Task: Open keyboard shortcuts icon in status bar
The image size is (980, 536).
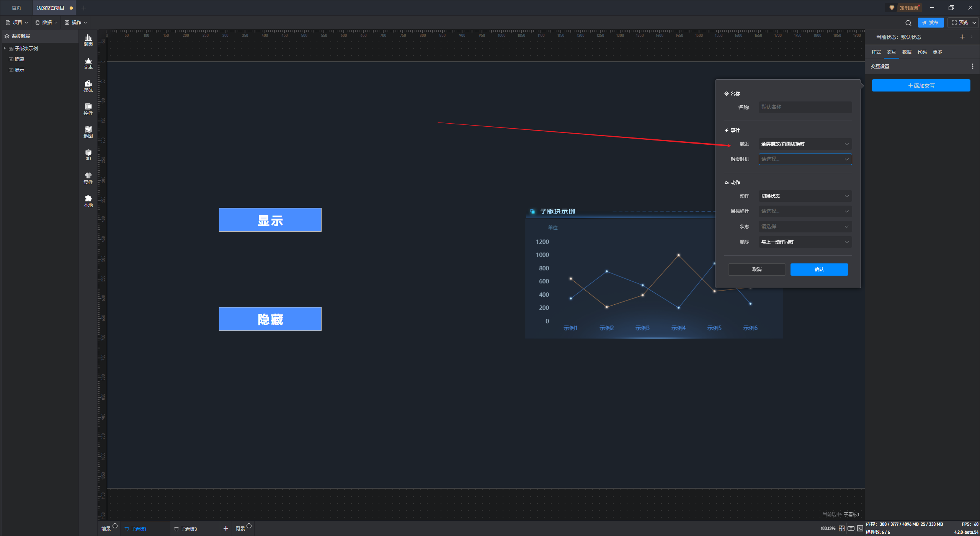Action: click(851, 528)
